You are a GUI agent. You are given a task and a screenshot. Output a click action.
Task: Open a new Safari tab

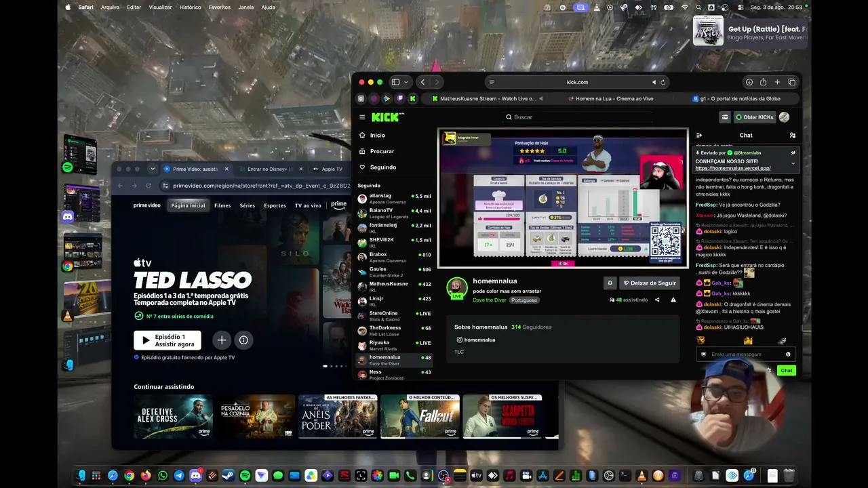pos(777,82)
